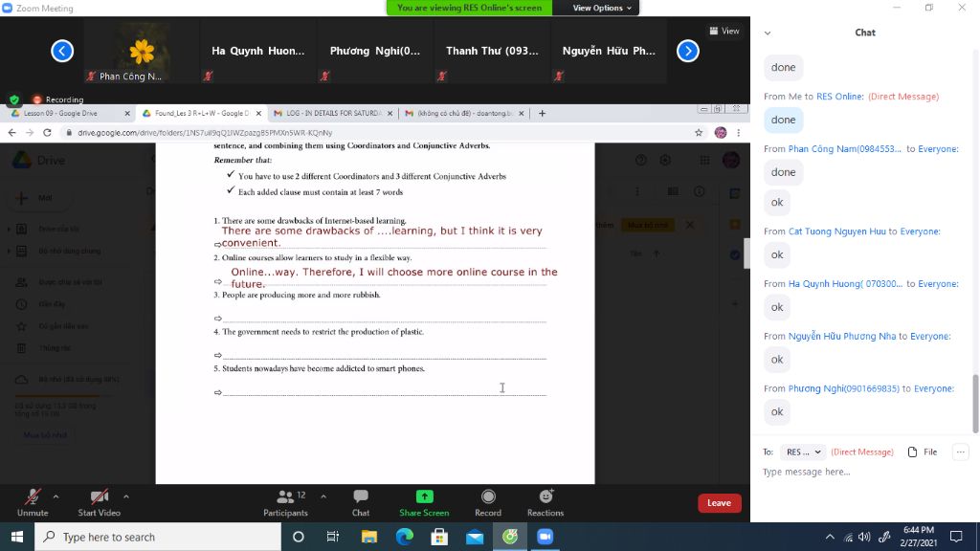980x551 pixels.
Task: Show previous participants with left arrow
Action: click(x=62, y=51)
